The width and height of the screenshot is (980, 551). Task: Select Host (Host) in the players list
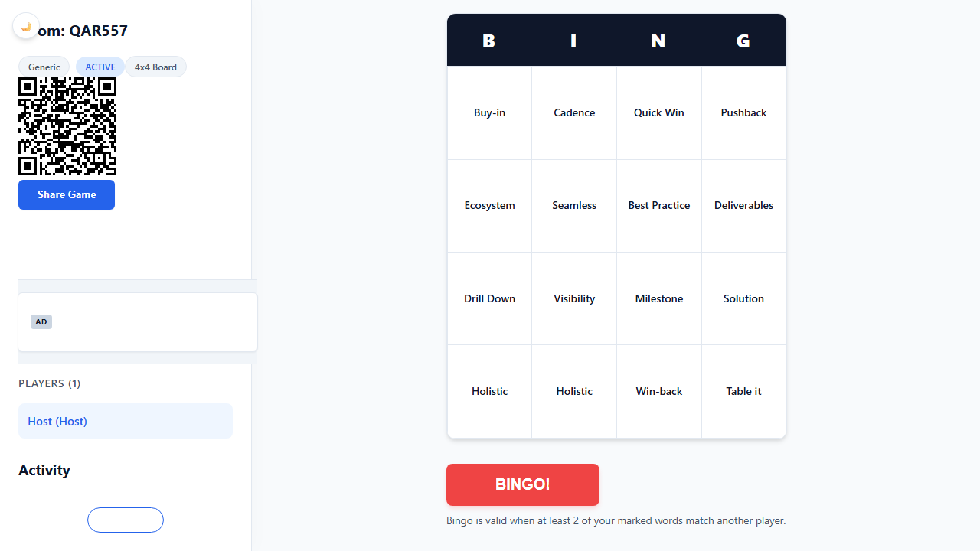(125, 421)
